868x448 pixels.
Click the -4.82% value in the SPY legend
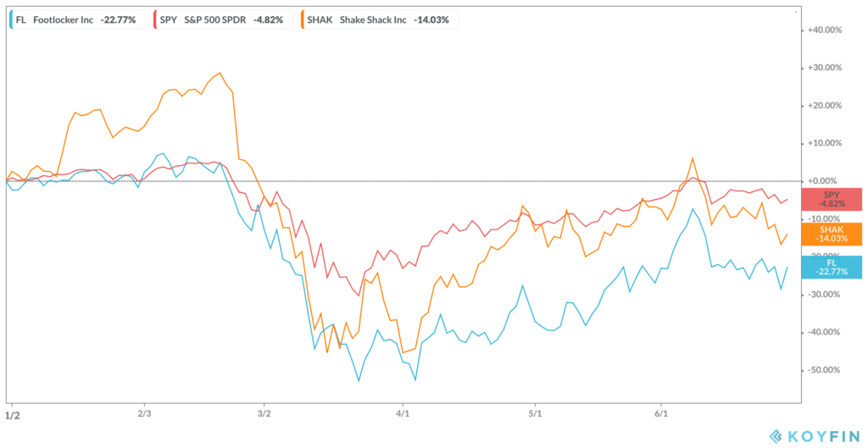(x=268, y=20)
